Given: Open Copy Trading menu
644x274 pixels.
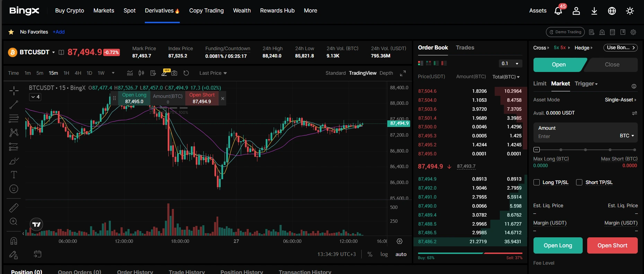Looking at the screenshot, I should coord(206,11).
